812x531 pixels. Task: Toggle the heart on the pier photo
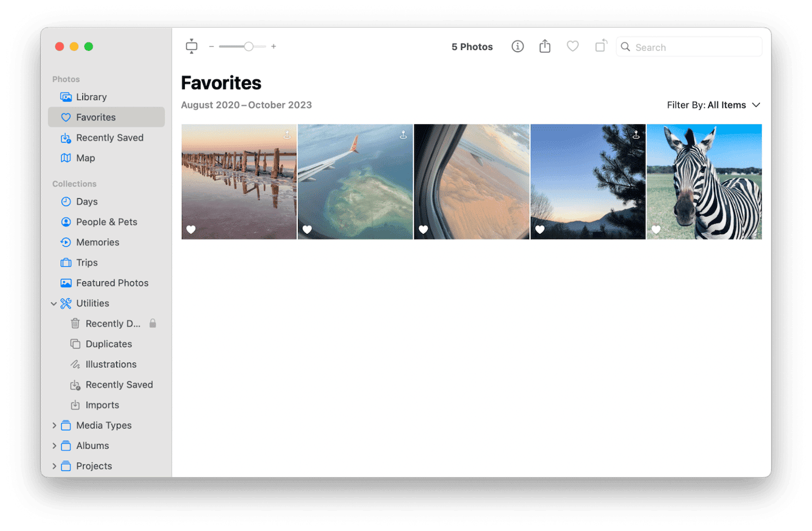pyautogui.click(x=190, y=230)
